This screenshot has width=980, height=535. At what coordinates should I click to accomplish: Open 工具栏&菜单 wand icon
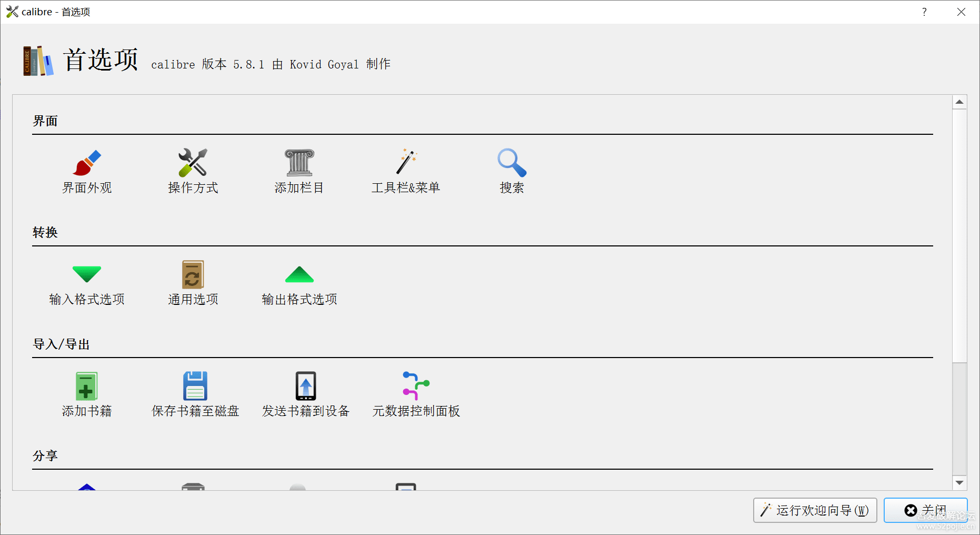tap(405, 163)
